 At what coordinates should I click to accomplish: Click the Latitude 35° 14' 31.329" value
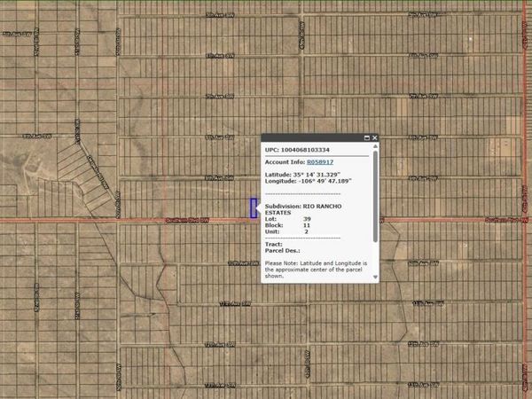[x=317, y=175]
